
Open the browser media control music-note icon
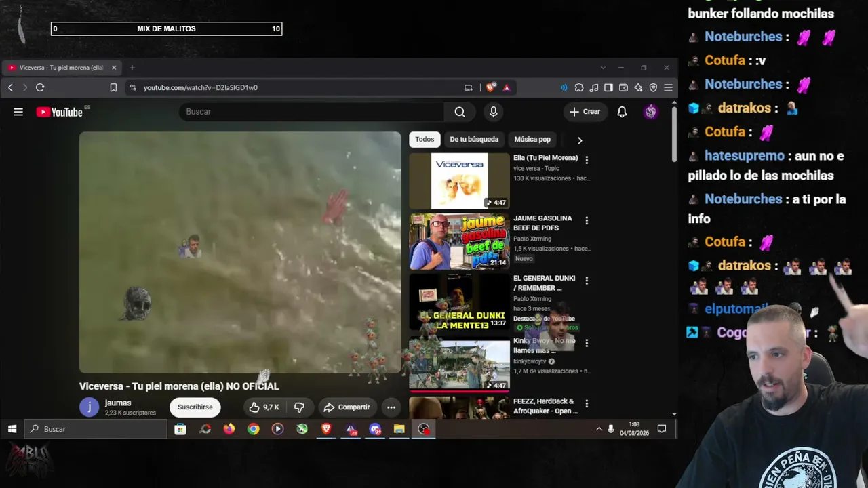tap(594, 87)
